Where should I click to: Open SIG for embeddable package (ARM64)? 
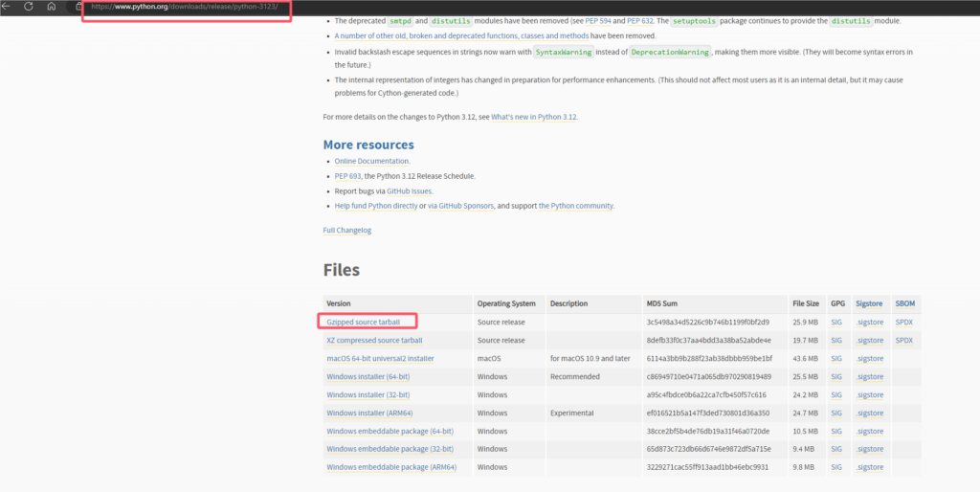(x=836, y=467)
